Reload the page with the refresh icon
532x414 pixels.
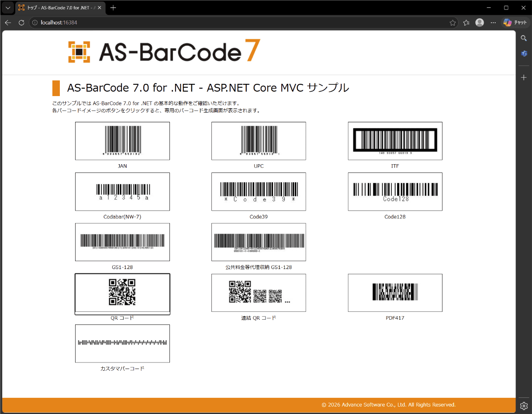[21, 22]
